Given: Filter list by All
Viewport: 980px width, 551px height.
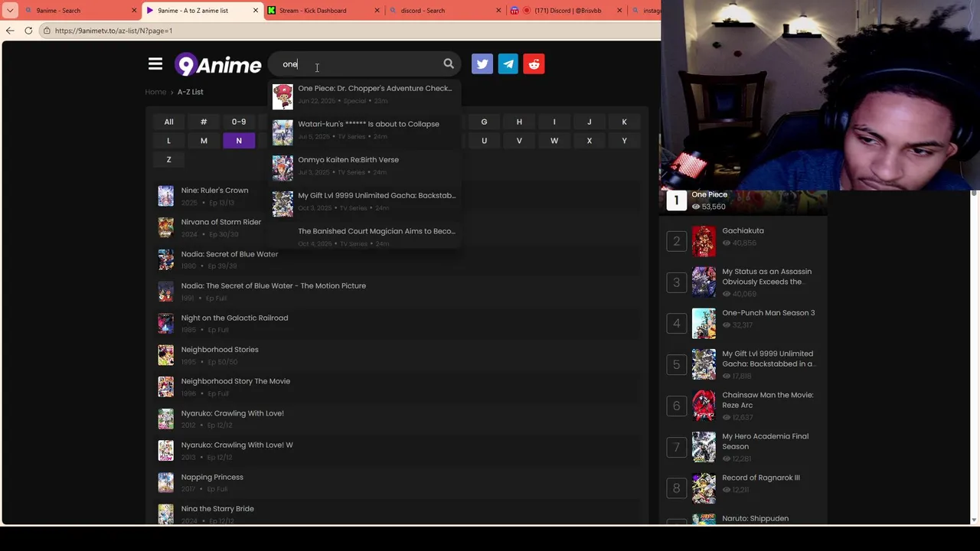Looking at the screenshot, I should (168, 122).
